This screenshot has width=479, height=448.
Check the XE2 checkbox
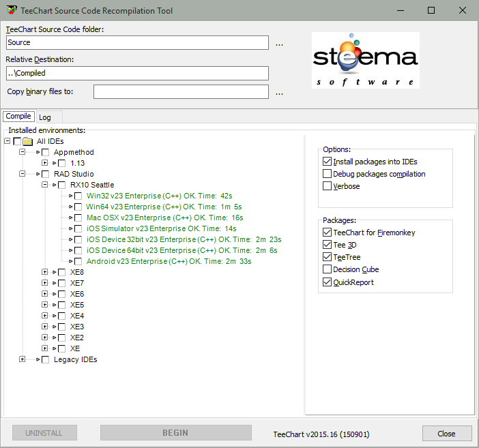[x=61, y=338]
